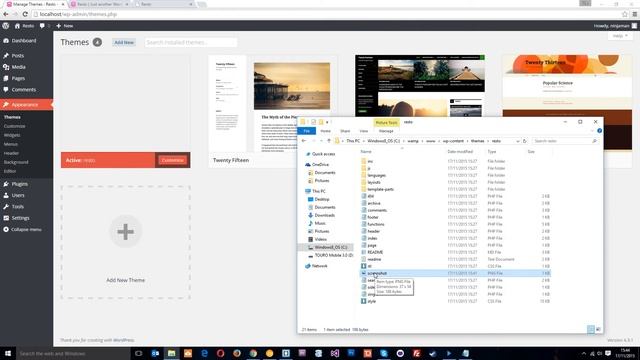Image resolution: width=640 pixels, height=360 pixels.
Task: Open the Menus submenu link
Action: pyautogui.click(x=11, y=144)
